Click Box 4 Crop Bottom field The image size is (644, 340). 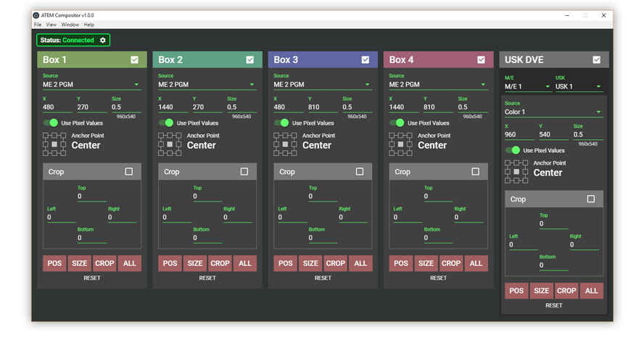tap(438, 239)
